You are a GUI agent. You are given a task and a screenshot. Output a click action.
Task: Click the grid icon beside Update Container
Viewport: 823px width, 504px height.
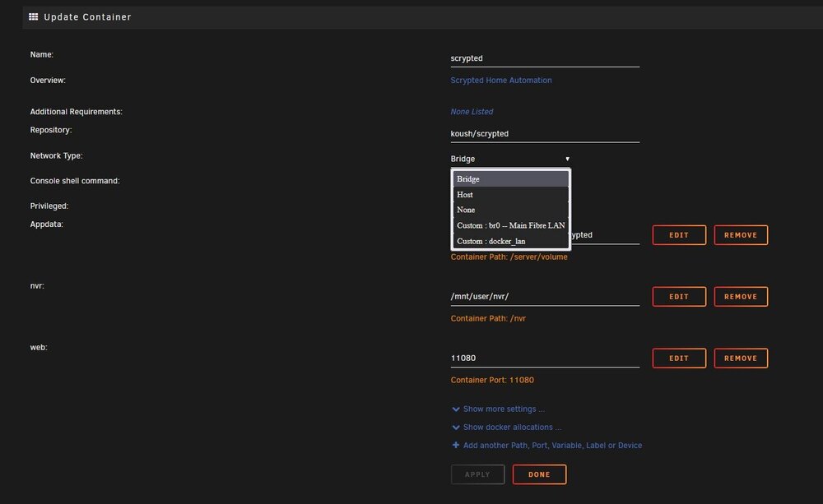click(33, 16)
